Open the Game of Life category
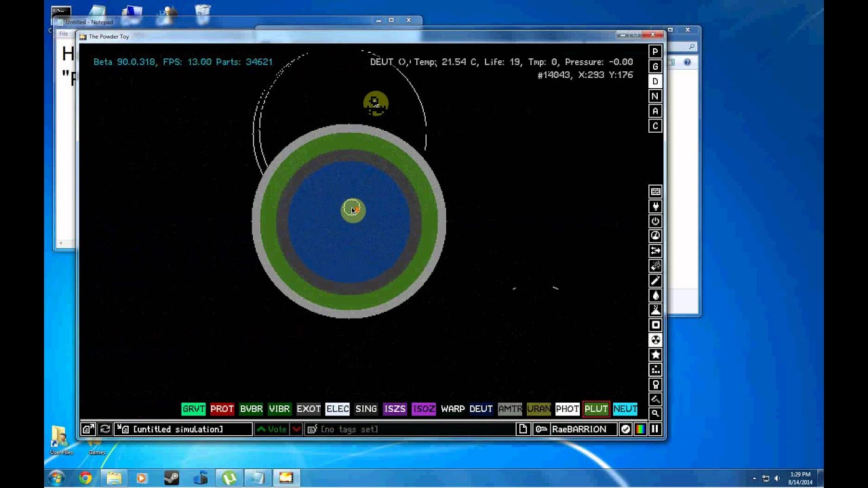The height and width of the screenshot is (488, 868). 655,369
